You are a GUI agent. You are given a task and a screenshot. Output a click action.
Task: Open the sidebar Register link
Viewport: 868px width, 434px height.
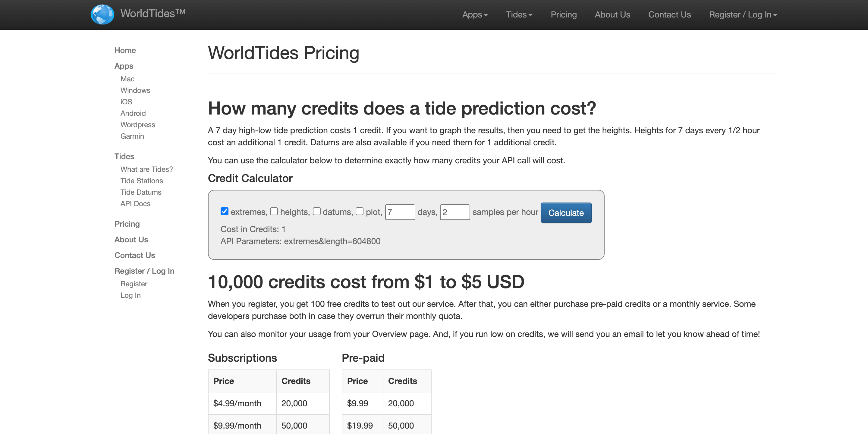point(134,284)
